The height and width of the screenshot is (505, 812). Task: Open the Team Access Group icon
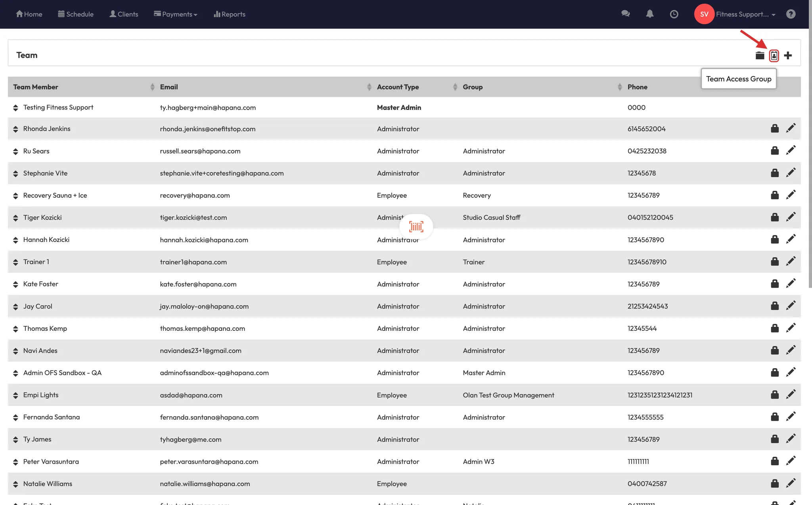click(774, 56)
